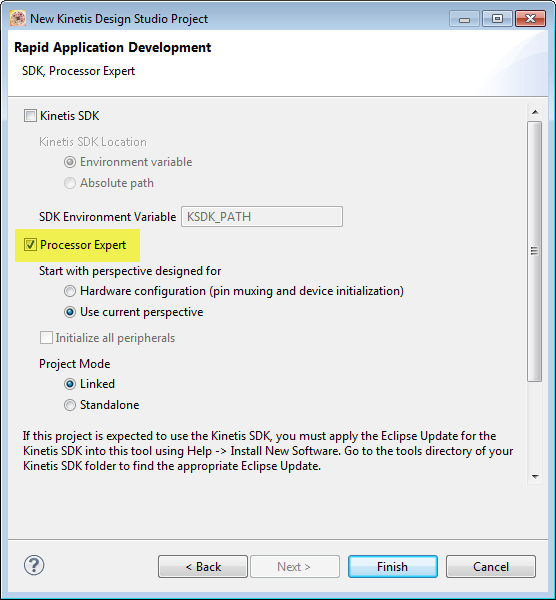Go to previous page with Back button
This screenshot has height=600, width=556.
[x=203, y=566]
